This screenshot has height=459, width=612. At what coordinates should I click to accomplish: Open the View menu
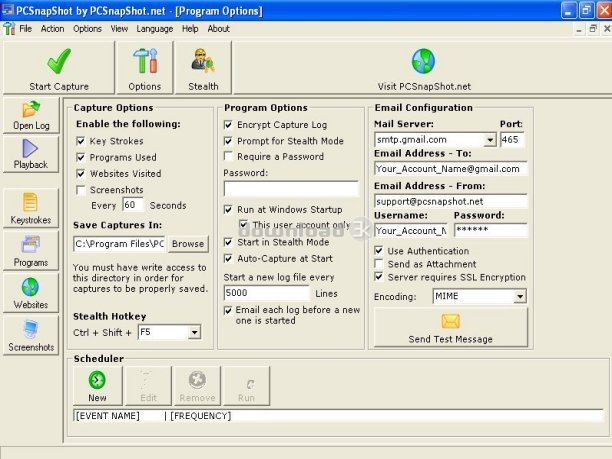(x=119, y=29)
